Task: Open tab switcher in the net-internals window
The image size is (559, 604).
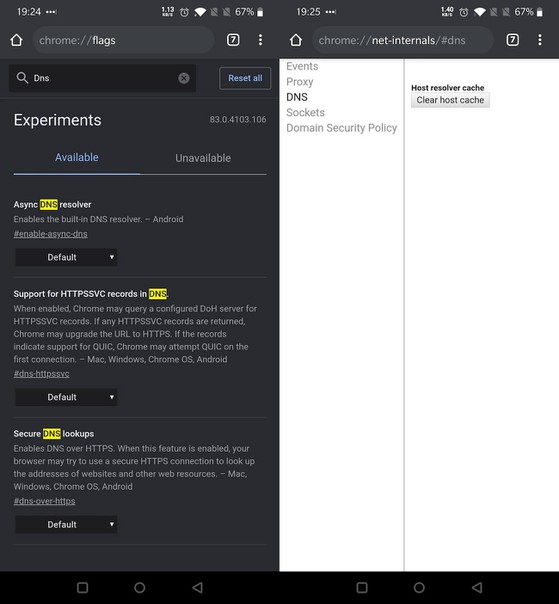Action: pos(512,40)
